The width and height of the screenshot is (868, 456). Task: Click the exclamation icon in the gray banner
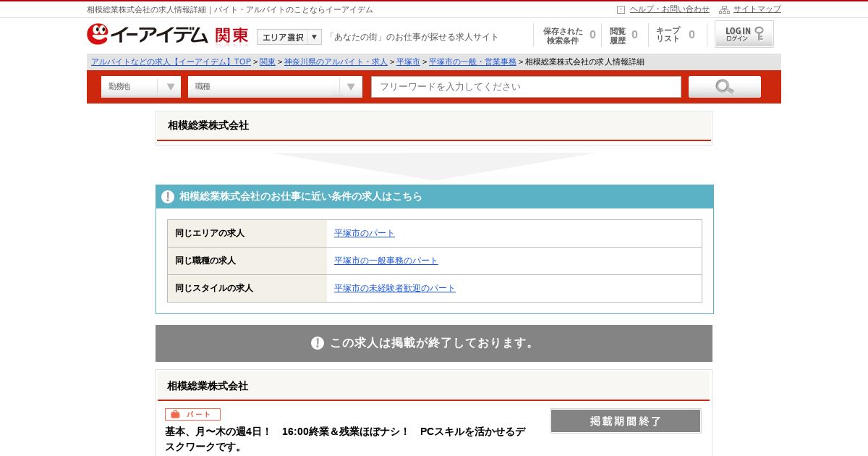tap(318, 343)
